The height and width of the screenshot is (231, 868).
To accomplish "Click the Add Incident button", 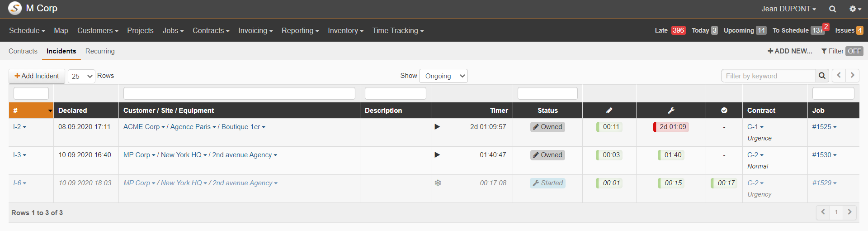I will tap(37, 76).
